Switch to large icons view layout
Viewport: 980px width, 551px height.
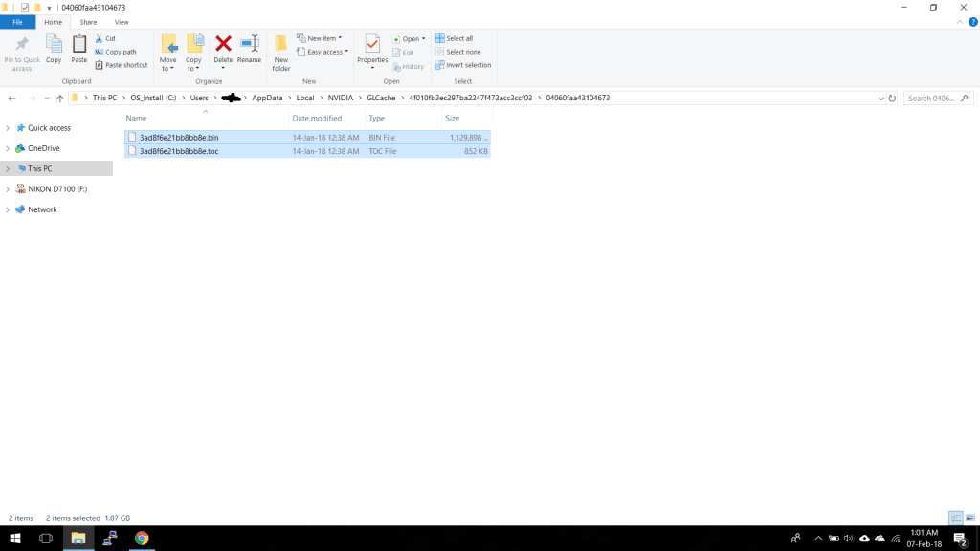pos(969,518)
